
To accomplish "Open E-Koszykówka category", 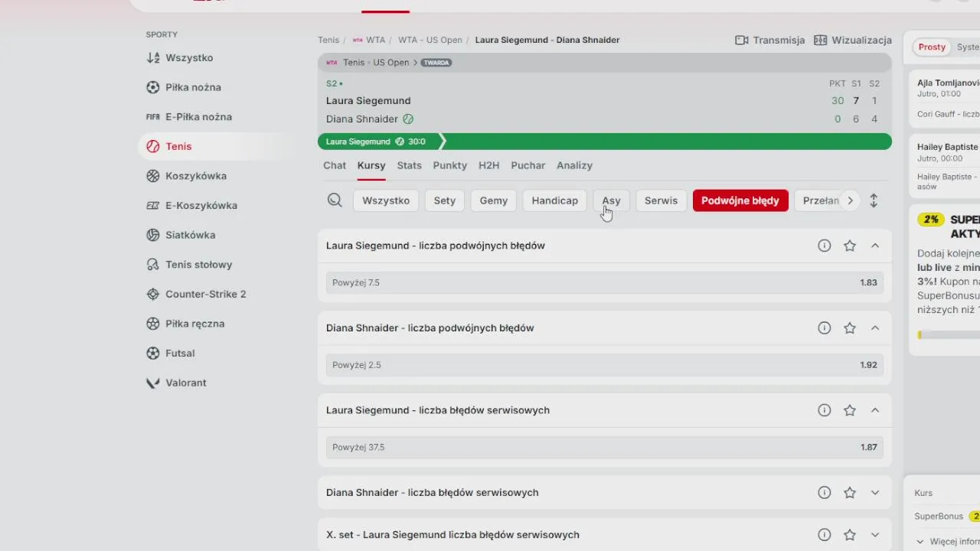I will [x=191, y=205].
